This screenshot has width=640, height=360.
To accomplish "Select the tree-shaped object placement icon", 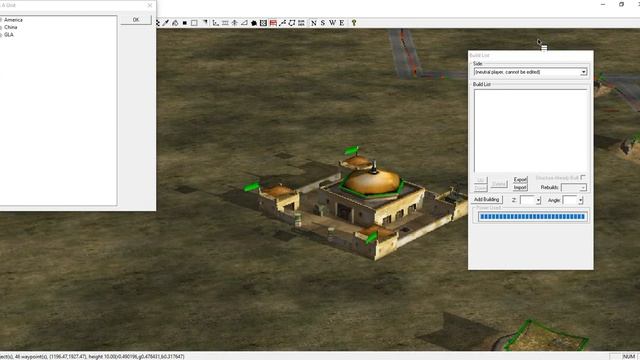I will click(235, 23).
